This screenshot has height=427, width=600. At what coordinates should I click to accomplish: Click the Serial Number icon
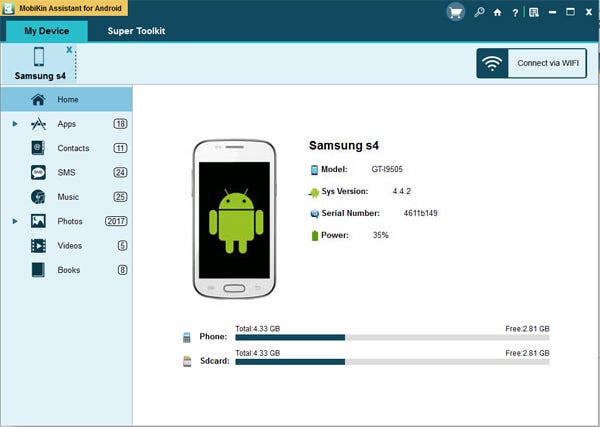coord(314,214)
